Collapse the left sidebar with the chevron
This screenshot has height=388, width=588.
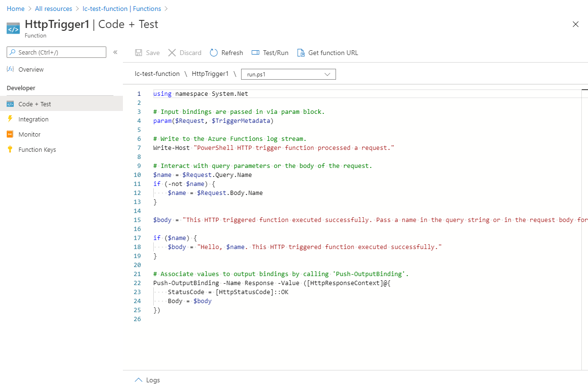point(115,53)
